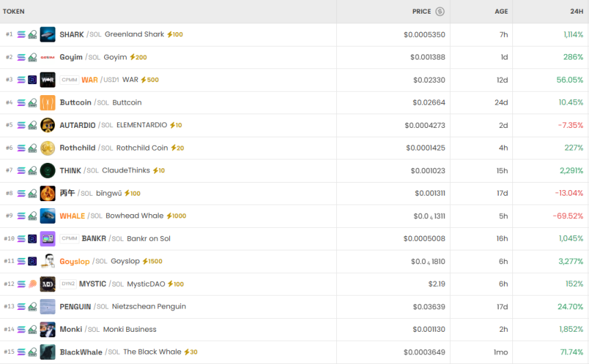Sort table by the AGE column header
The width and height of the screenshot is (589, 364).
pyautogui.click(x=501, y=12)
